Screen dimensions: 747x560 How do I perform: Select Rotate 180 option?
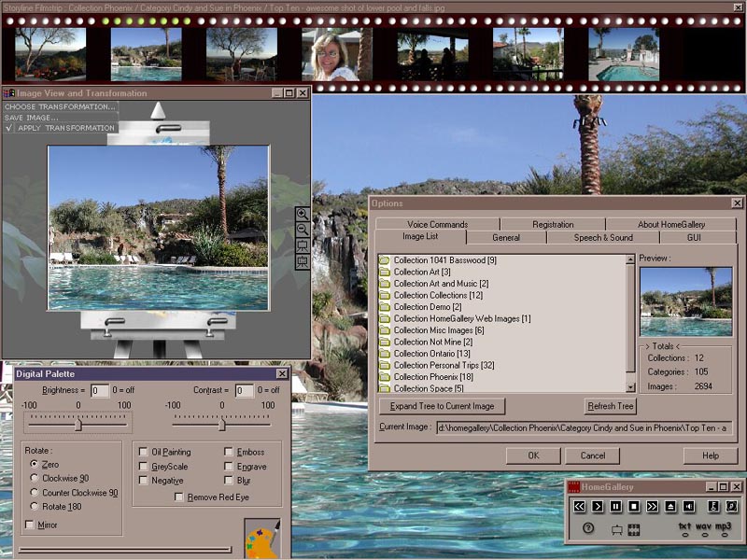[34, 506]
